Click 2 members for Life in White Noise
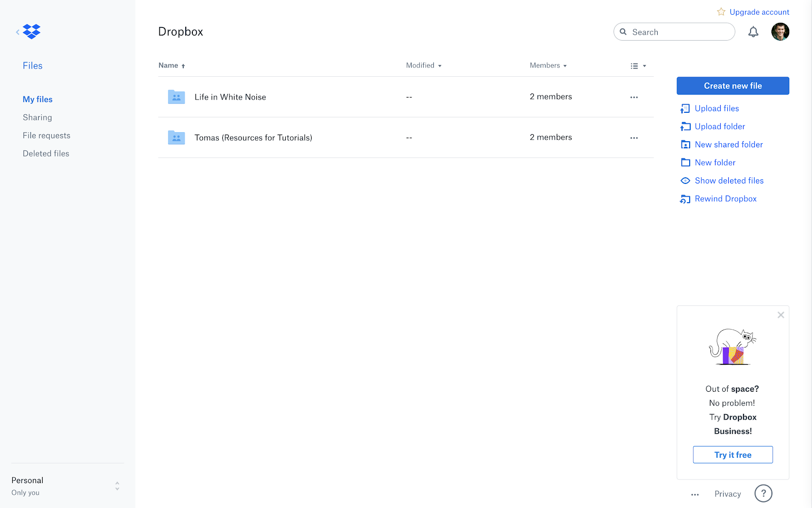This screenshot has height=508, width=812. click(551, 97)
